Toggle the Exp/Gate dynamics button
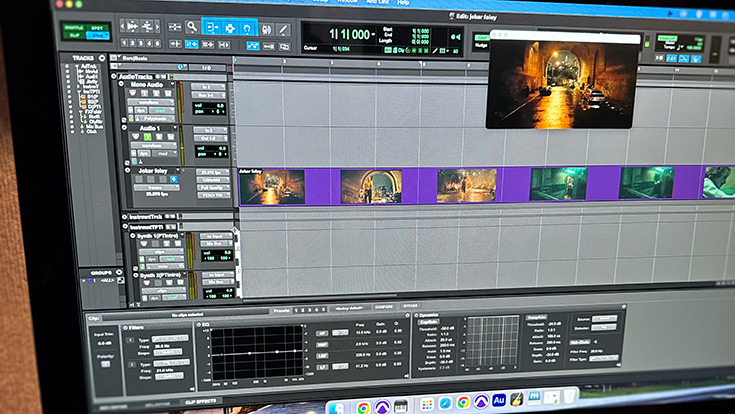 [x=428, y=322]
